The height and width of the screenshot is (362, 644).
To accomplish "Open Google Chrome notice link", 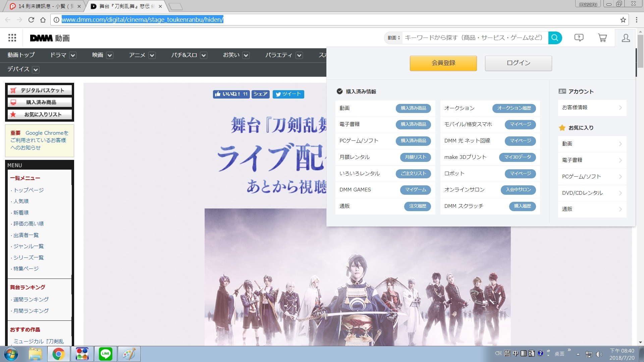I will [39, 140].
